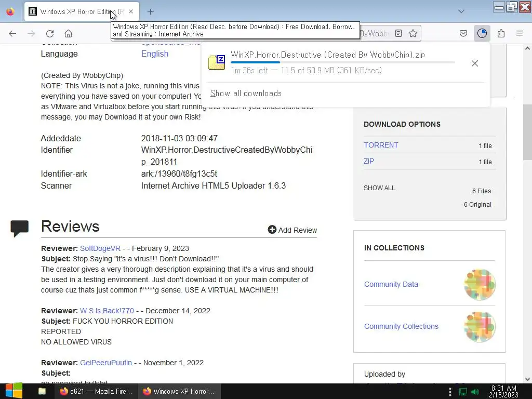532x399 pixels.
Task: Click the Addeddate value 2018-11-03 03:09:47
Action: click(179, 138)
